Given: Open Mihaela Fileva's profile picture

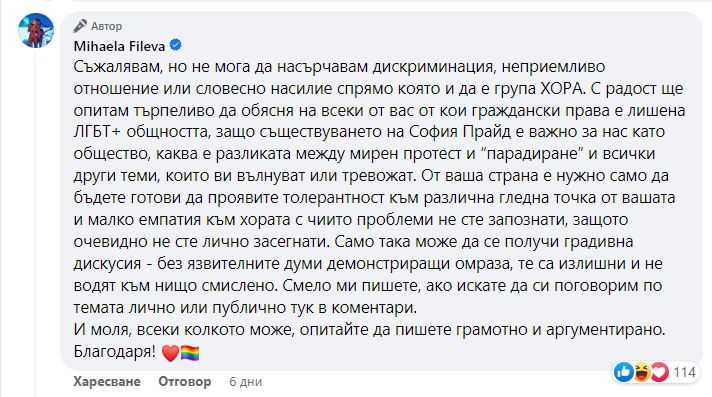Looking at the screenshot, I should [x=36, y=30].
